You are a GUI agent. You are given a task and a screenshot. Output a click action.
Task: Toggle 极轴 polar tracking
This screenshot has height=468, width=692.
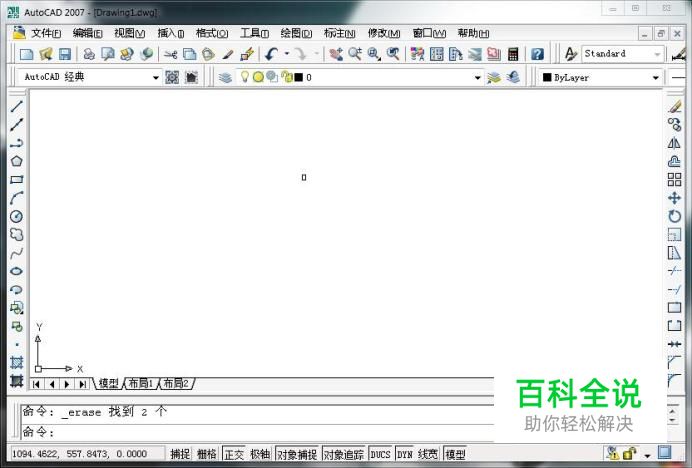pos(260,454)
